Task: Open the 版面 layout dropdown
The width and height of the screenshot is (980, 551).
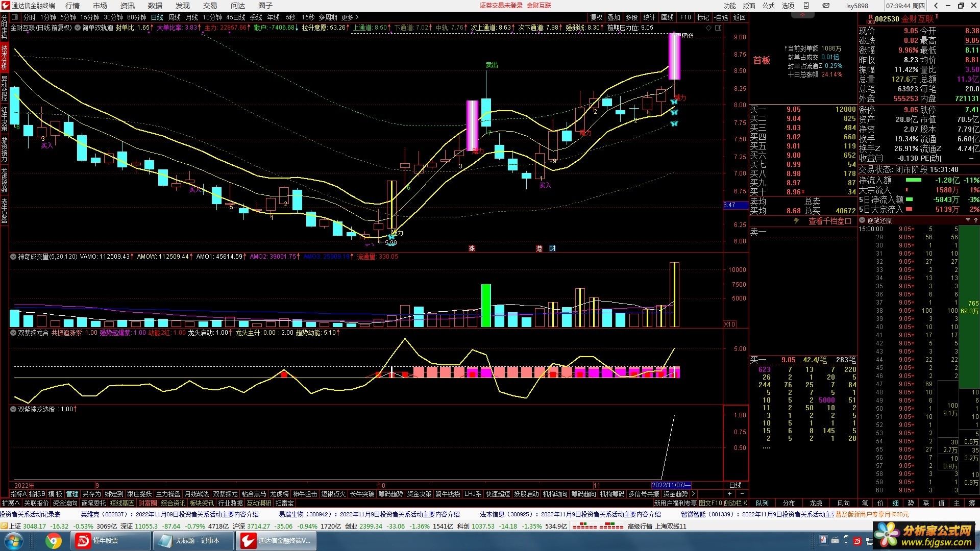Action: [749, 6]
